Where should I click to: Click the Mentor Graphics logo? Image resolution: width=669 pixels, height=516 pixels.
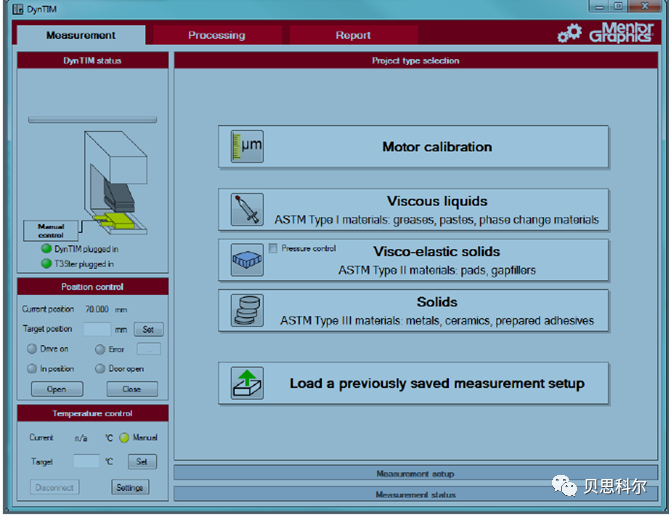click(621, 32)
